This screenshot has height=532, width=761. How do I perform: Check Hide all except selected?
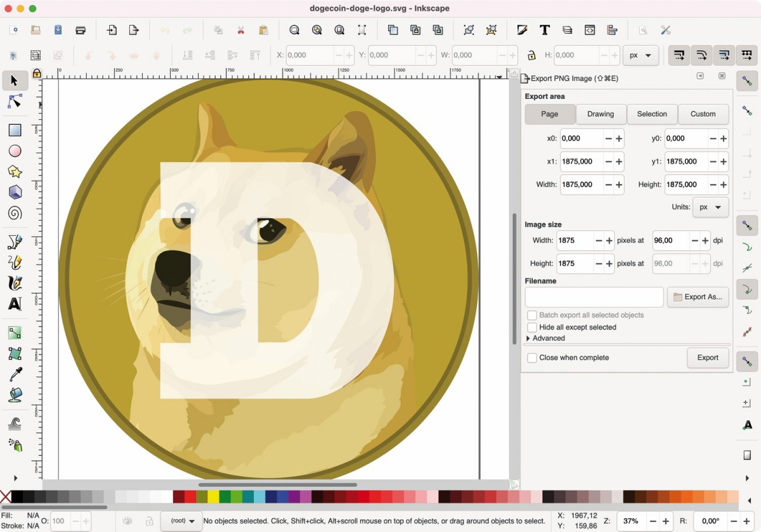(x=531, y=327)
